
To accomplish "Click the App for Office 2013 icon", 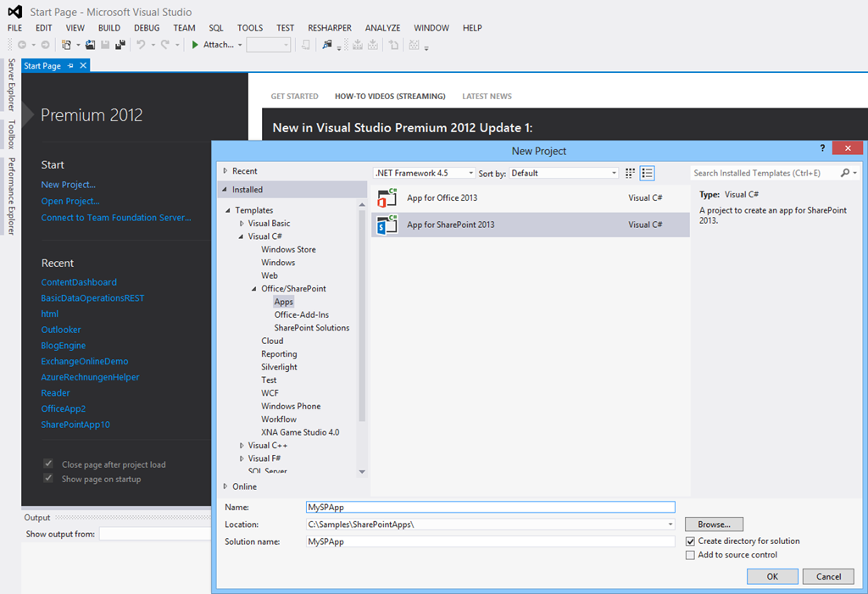I will [x=387, y=198].
